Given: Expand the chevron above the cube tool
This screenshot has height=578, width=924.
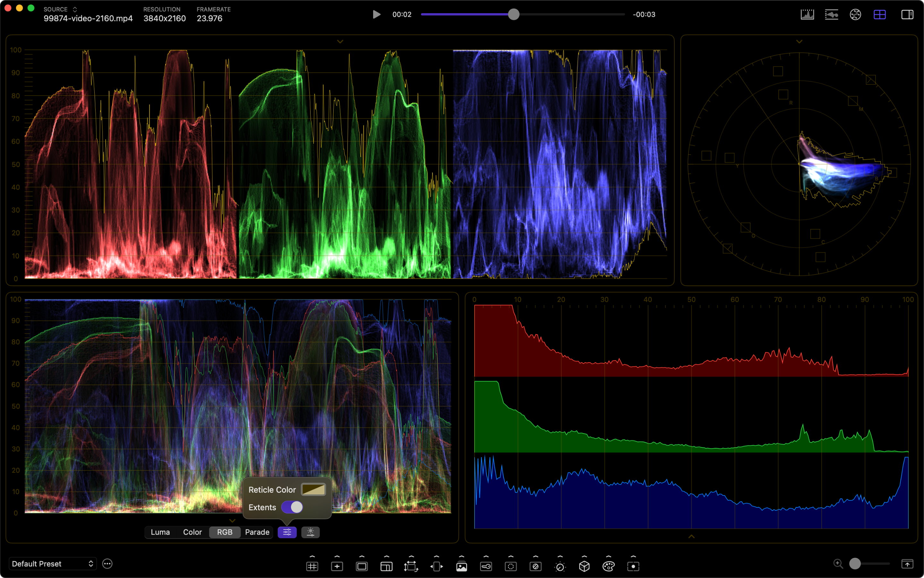Looking at the screenshot, I should tap(584, 556).
